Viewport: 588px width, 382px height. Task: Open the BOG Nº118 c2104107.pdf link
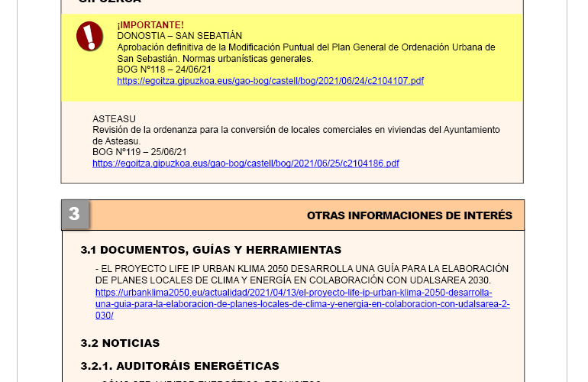[270, 81]
